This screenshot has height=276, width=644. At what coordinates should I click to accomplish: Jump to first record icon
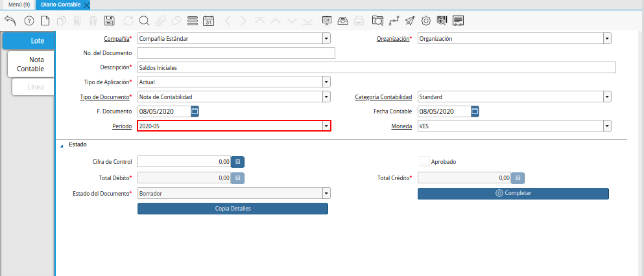[x=259, y=21]
